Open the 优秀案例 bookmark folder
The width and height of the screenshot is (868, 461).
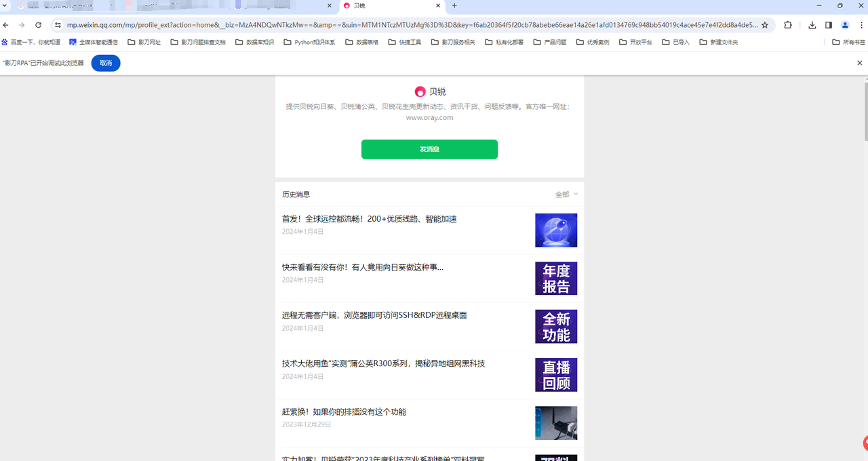coord(593,42)
